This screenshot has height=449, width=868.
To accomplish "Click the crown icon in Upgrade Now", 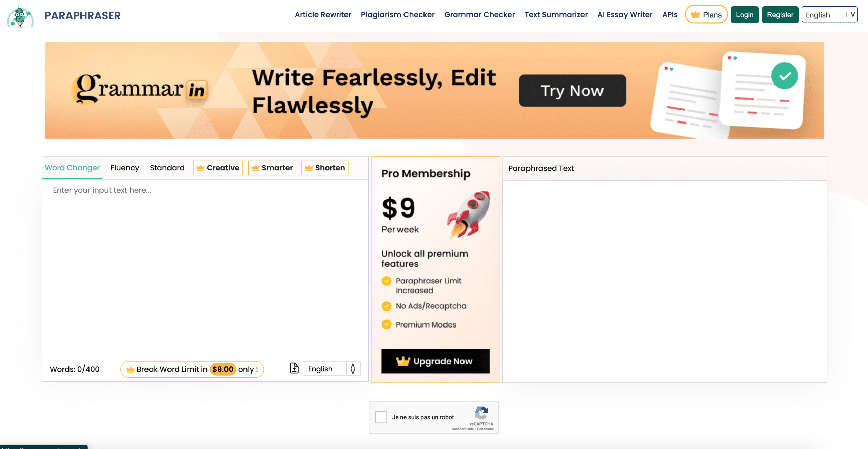I will click(x=403, y=361).
